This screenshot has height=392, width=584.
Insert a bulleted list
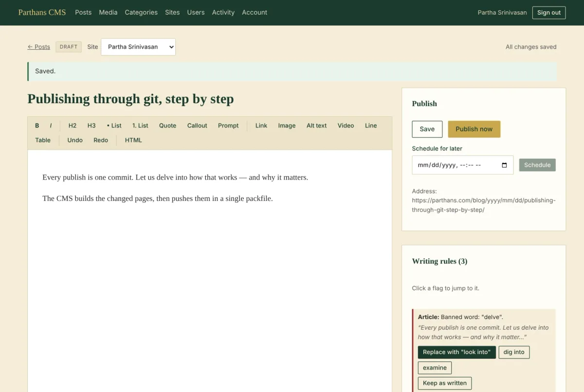click(114, 125)
